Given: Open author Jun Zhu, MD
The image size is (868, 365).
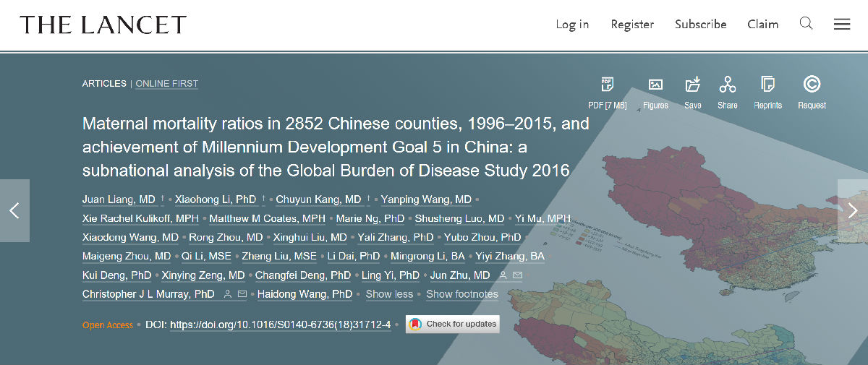Looking at the screenshot, I should [460, 275].
